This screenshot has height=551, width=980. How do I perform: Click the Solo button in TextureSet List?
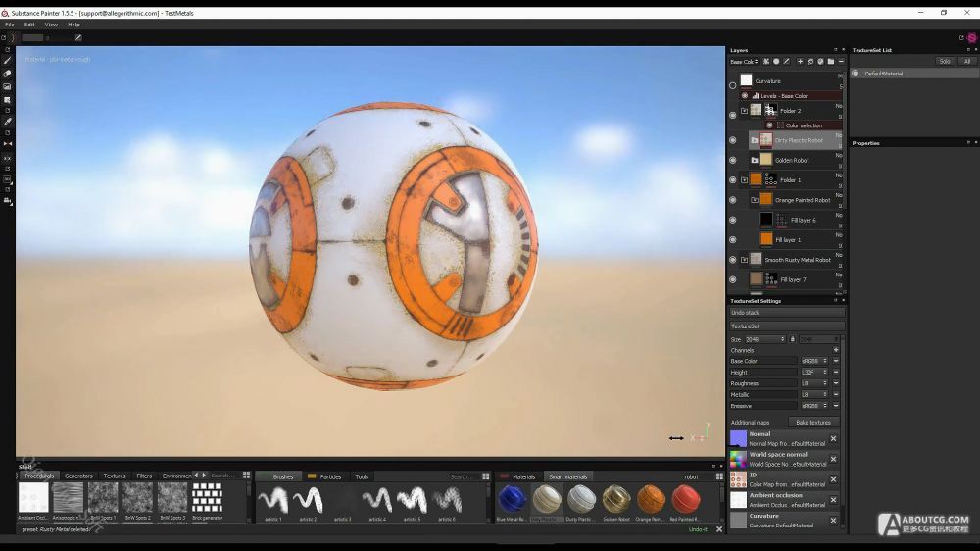click(x=945, y=62)
